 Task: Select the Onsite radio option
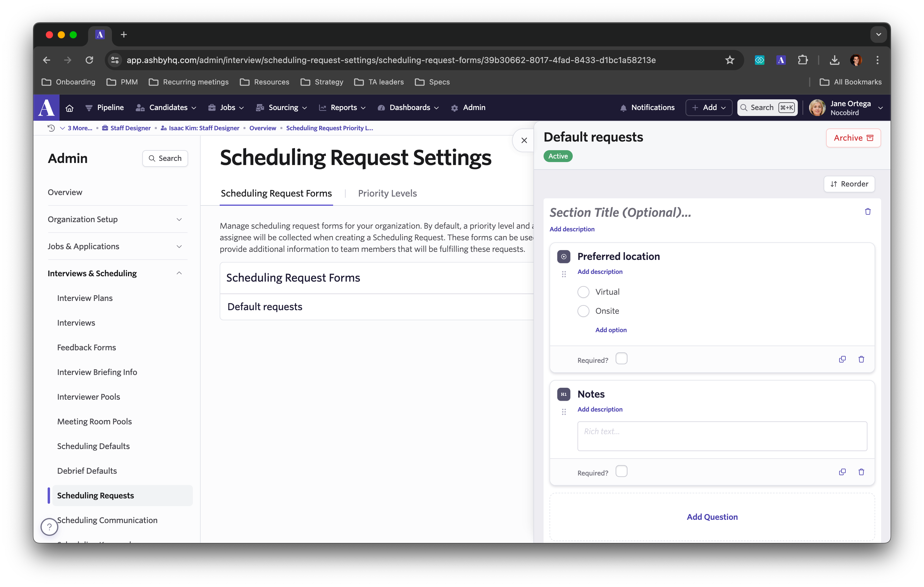[583, 311]
